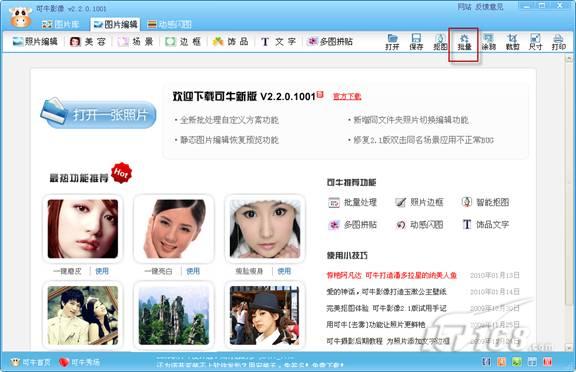This screenshot has height=372, width=576.
Task: Open 照片边框 under recommended functions
Action: pos(419,202)
